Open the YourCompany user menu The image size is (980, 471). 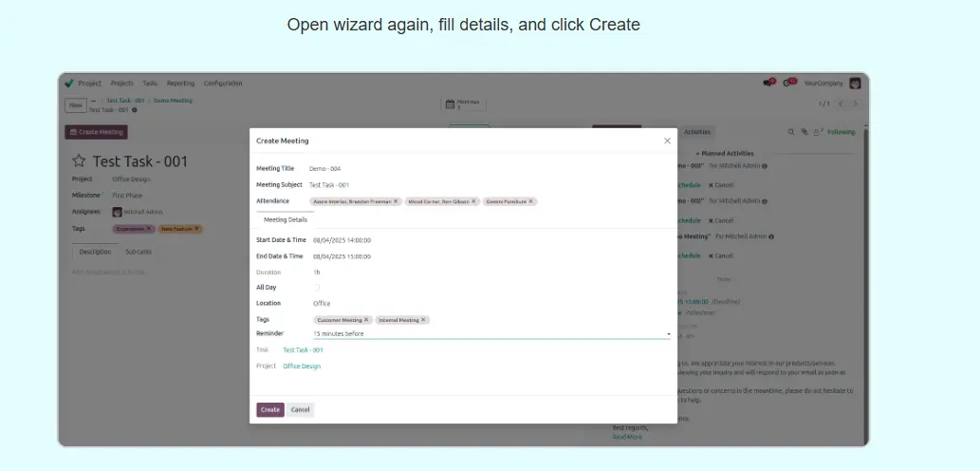click(855, 84)
